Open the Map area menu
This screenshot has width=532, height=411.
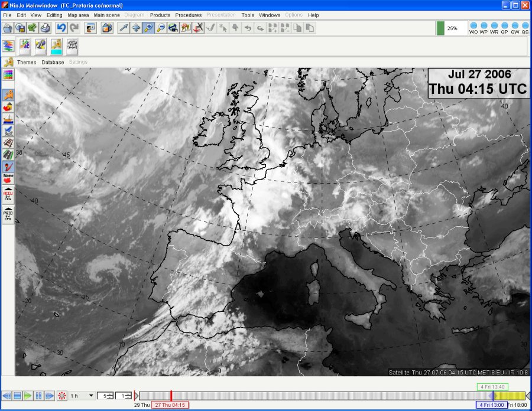click(78, 15)
